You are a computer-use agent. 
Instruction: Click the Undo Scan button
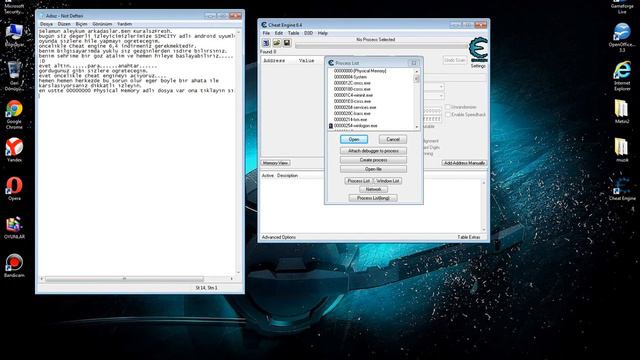(455, 60)
